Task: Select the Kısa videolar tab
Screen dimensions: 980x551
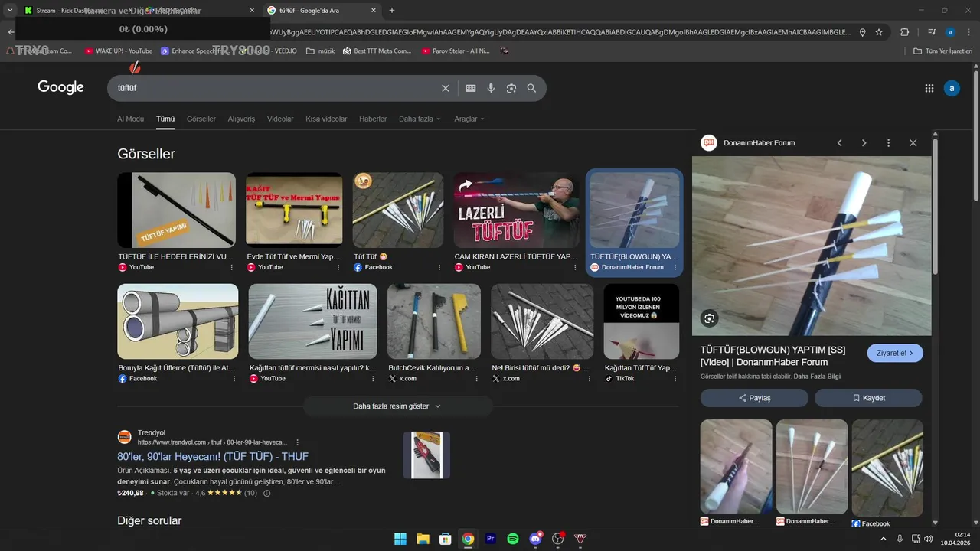Action: (x=326, y=119)
